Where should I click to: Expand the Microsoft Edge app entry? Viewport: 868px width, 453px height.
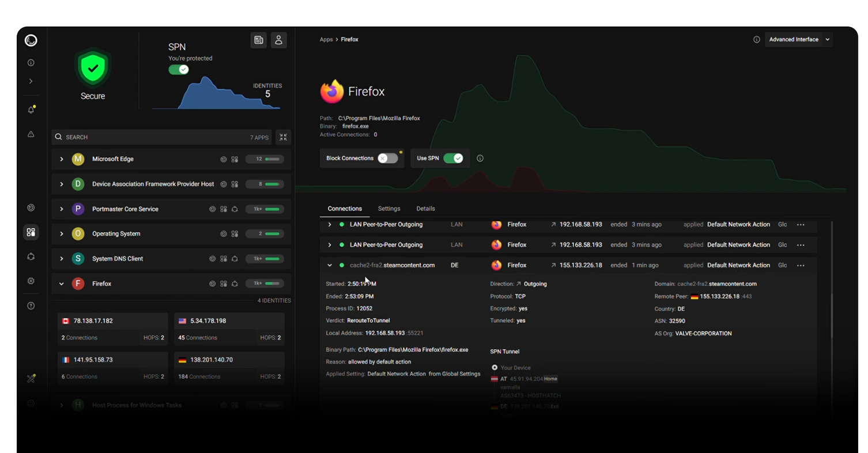pos(61,158)
